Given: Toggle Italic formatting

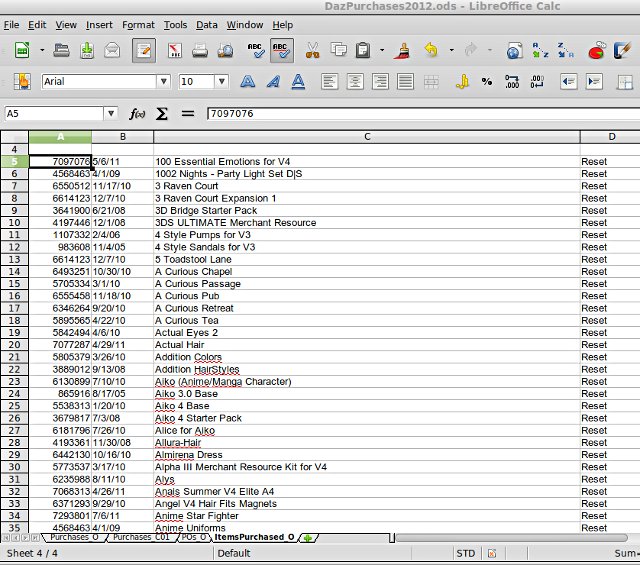Looking at the screenshot, I should 273,82.
